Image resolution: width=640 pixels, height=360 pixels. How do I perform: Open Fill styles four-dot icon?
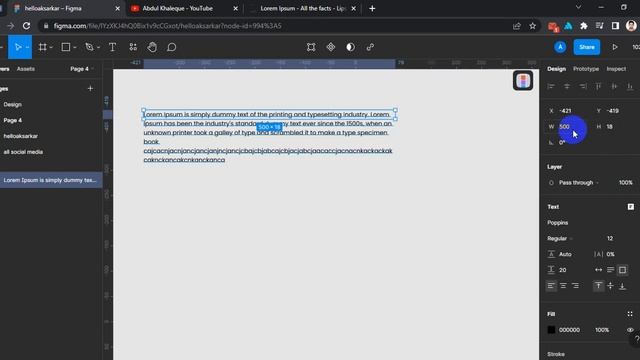[x=630, y=314]
